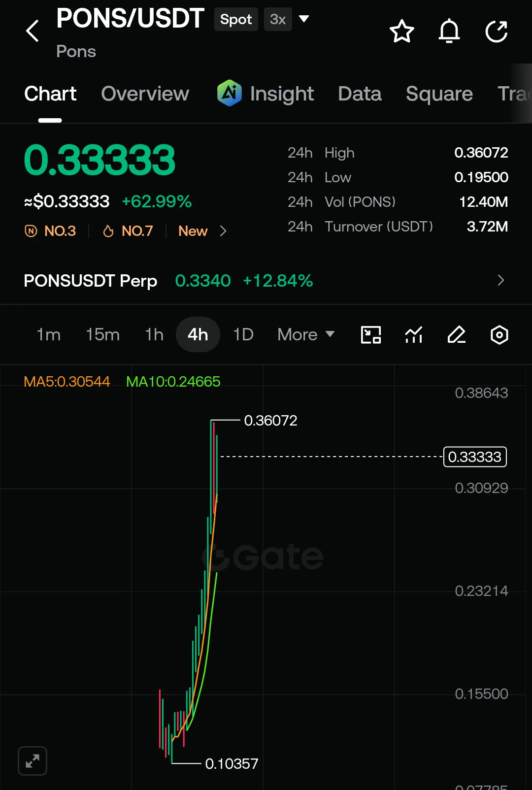Tap the 0.23214 price axis label
Viewport: 532px width, 790px height.
[481, 591]
